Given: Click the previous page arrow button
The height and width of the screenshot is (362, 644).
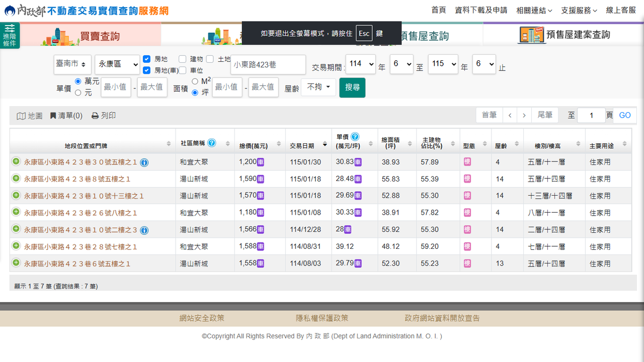Looking at the screenshot, I should [x=510, y=115].
